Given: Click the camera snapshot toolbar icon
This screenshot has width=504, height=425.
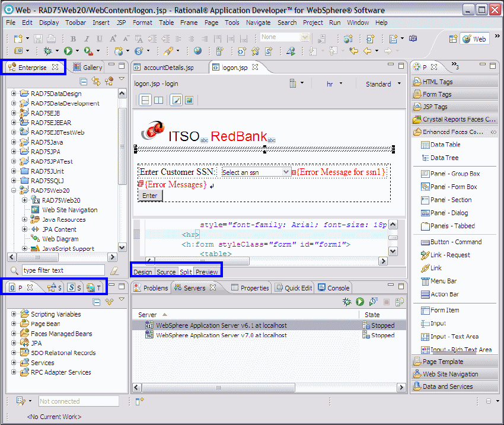Looking at the screenshot, I should pos(413,39).
